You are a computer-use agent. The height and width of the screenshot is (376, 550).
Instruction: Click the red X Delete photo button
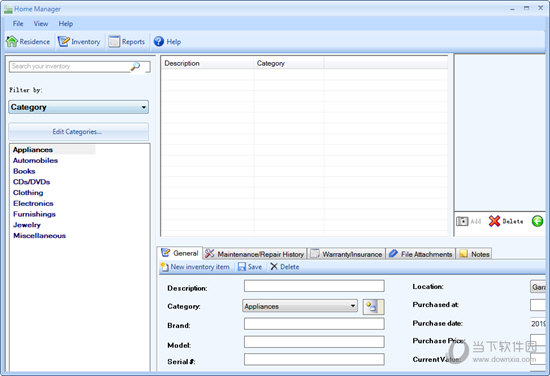point(506,221)
